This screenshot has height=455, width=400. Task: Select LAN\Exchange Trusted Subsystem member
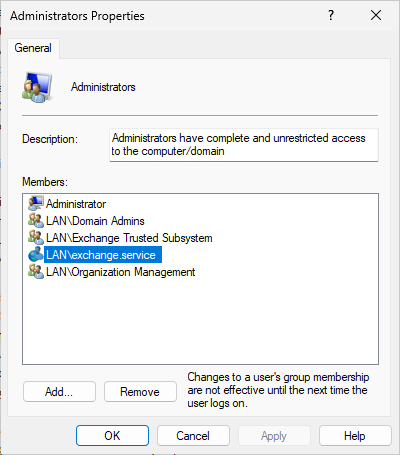(129, 238)
